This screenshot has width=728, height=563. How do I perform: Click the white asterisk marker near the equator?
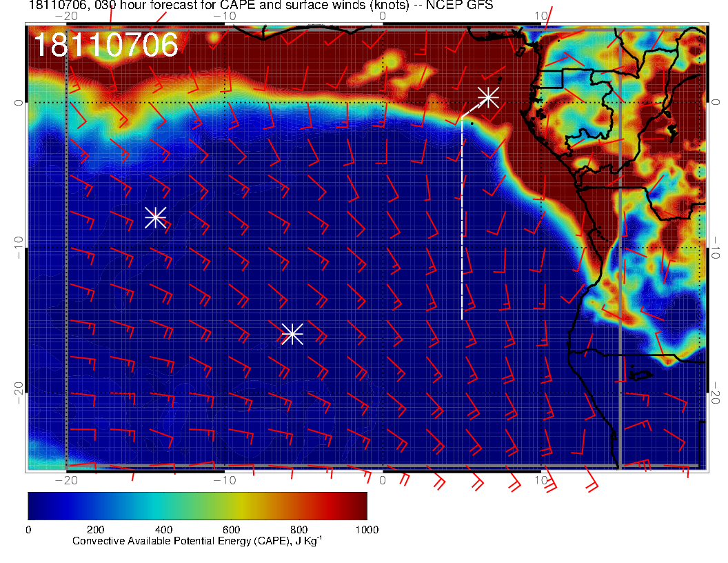pos(488,97)
